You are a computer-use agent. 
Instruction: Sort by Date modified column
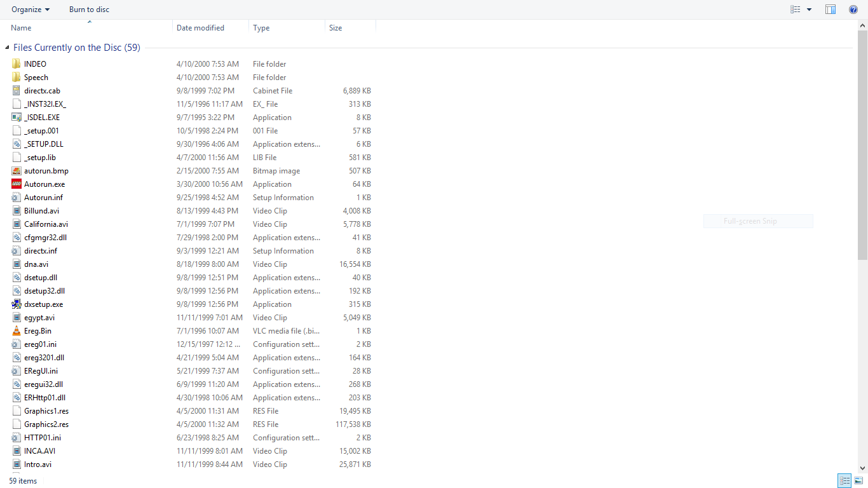click(x=210, y=27)
